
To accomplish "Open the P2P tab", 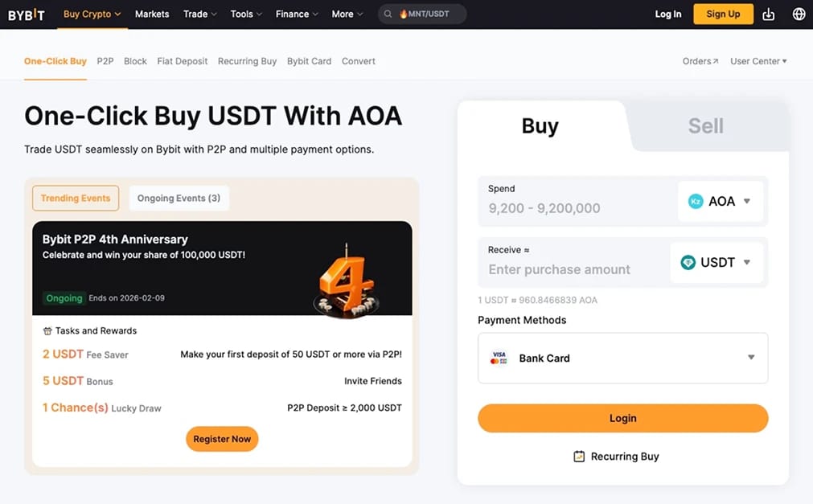I will pos(105,61).
